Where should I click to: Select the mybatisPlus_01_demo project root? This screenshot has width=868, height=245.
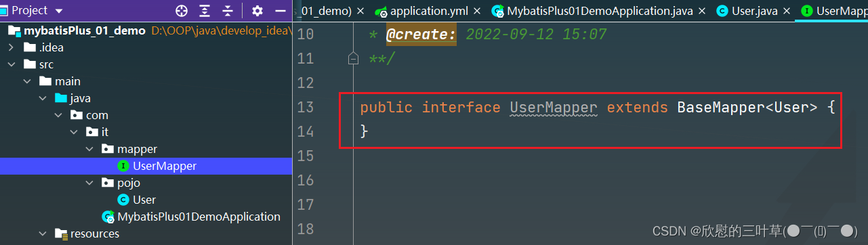tap(85, 30)
